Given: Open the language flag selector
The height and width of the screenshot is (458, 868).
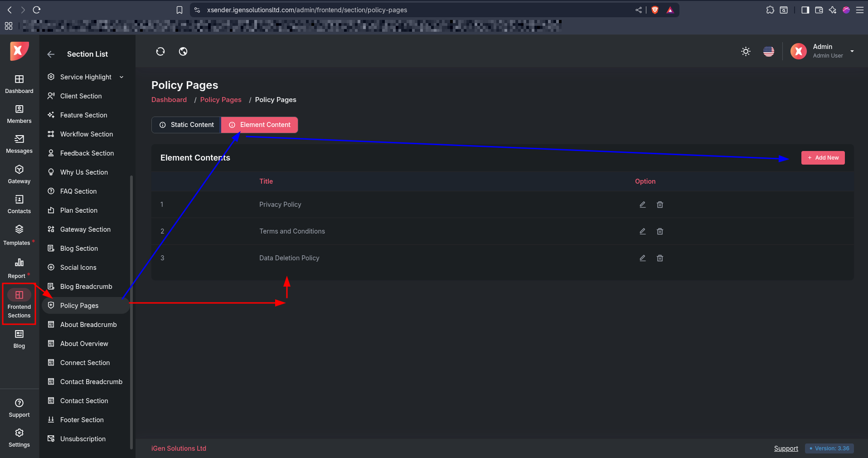Looking at the screenshot, I should (769, 52).
